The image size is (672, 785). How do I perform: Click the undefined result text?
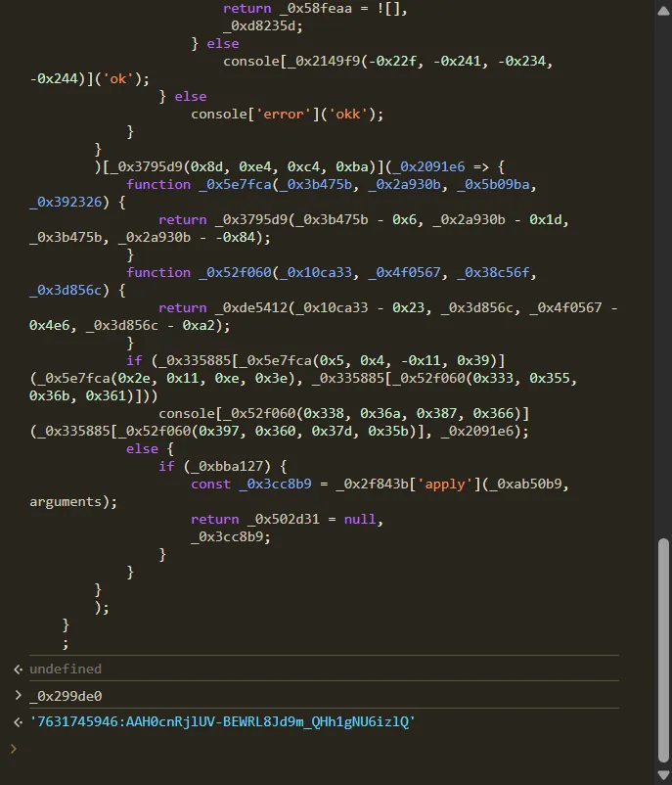click(66, 669)
